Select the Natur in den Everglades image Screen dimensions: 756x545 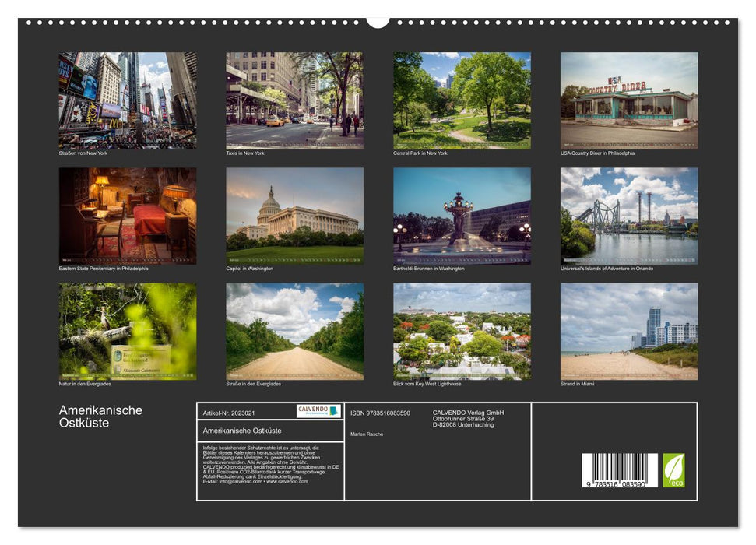(x=126, y=332)
